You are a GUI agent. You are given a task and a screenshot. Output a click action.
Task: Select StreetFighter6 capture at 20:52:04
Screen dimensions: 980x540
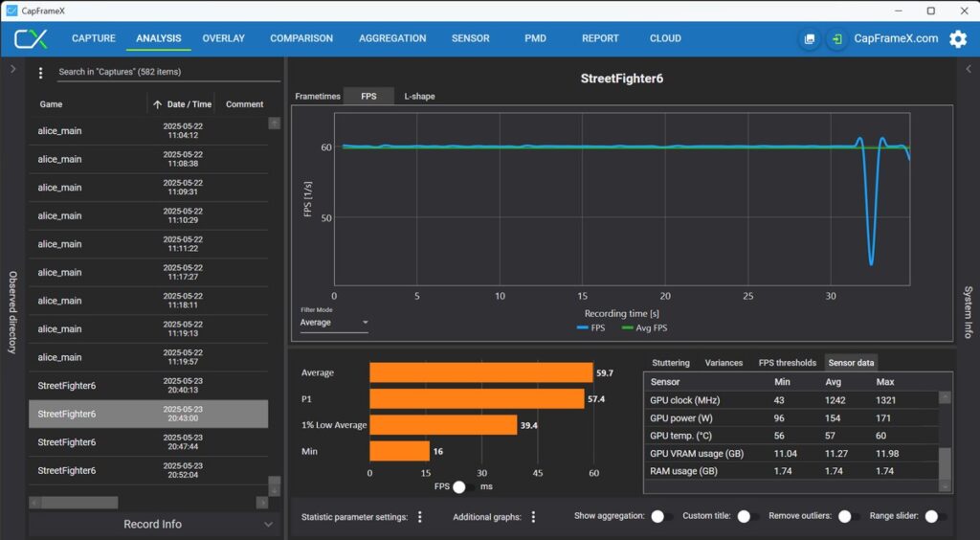[148, 471]
